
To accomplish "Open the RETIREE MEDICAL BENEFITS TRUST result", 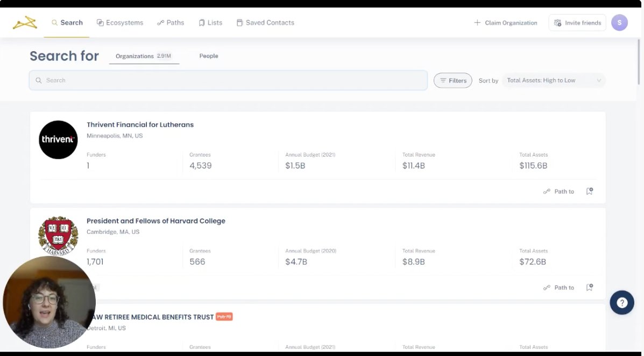I will 154,317.
